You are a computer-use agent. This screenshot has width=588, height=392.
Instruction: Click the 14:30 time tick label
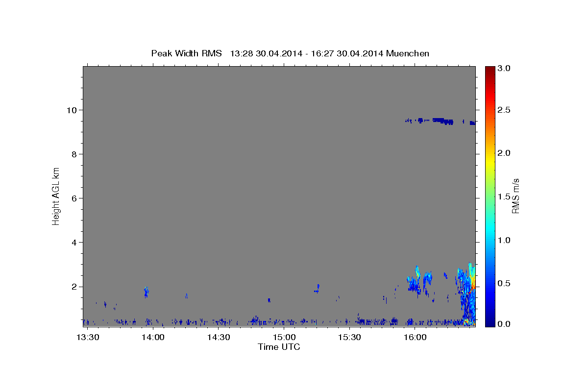click(219, 338)
